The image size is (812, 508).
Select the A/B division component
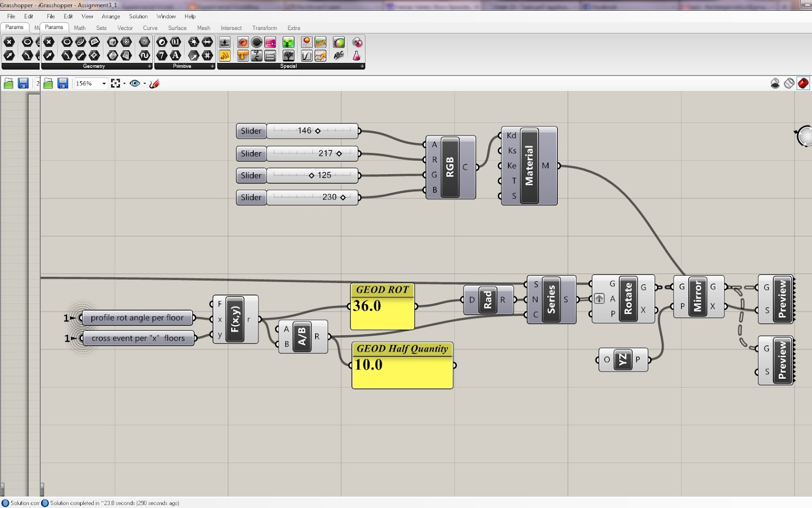(x=302, y=336)
